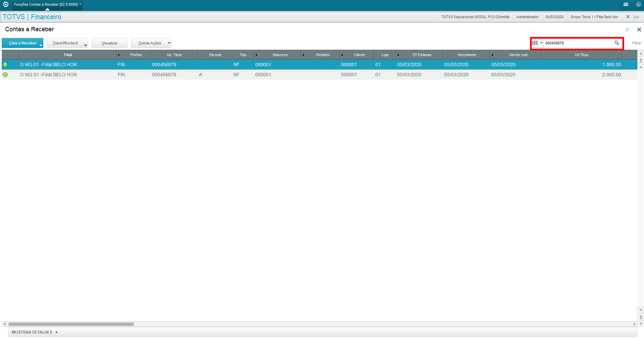
Task: Sort by Loja column header
Action: click(385, 55)
